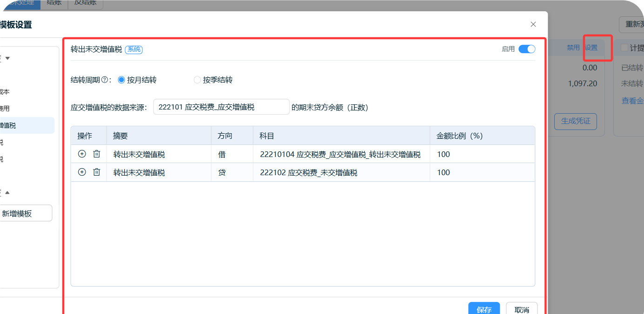The width and height of the screenshot is (644, 314).
Task: Delete the 借 direction entry row
Action: 97,154
